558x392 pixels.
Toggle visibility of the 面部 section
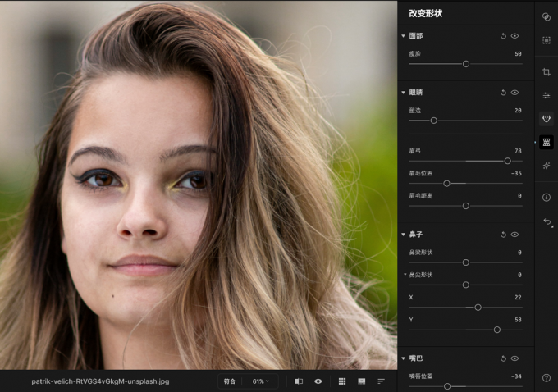(515, 36)
